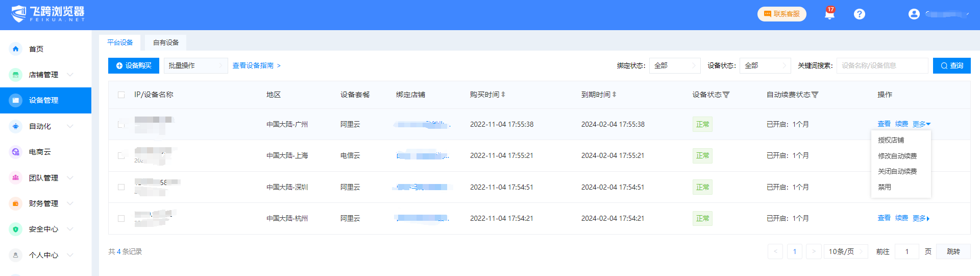Go to the previous page arrow

coord(775,251)
